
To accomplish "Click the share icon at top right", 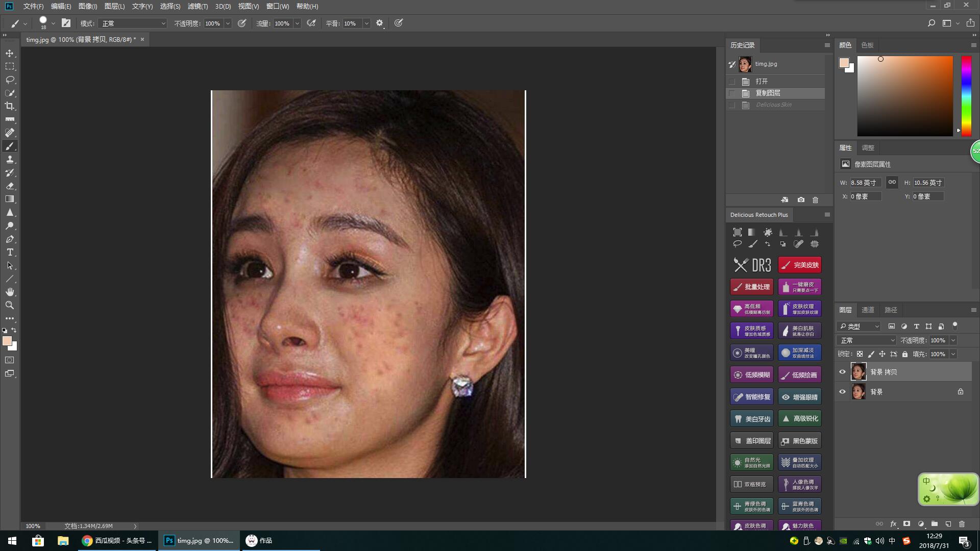I will coord(970,23).
